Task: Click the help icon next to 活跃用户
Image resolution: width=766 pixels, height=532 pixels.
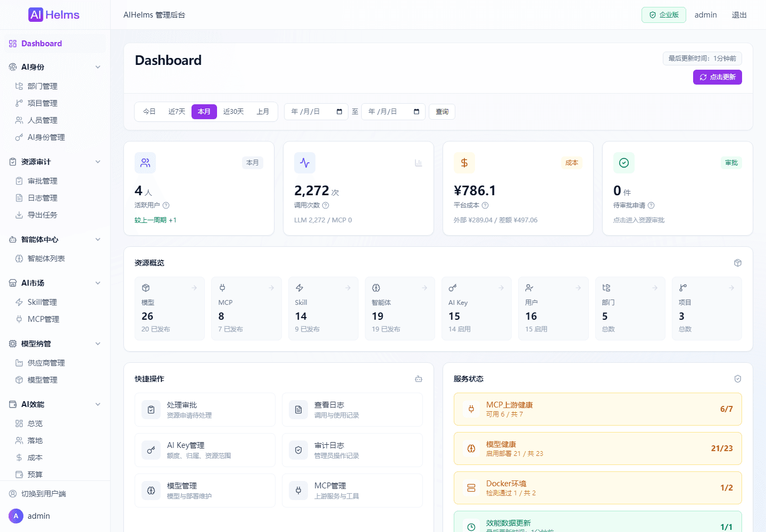Action: pos(166,205)
